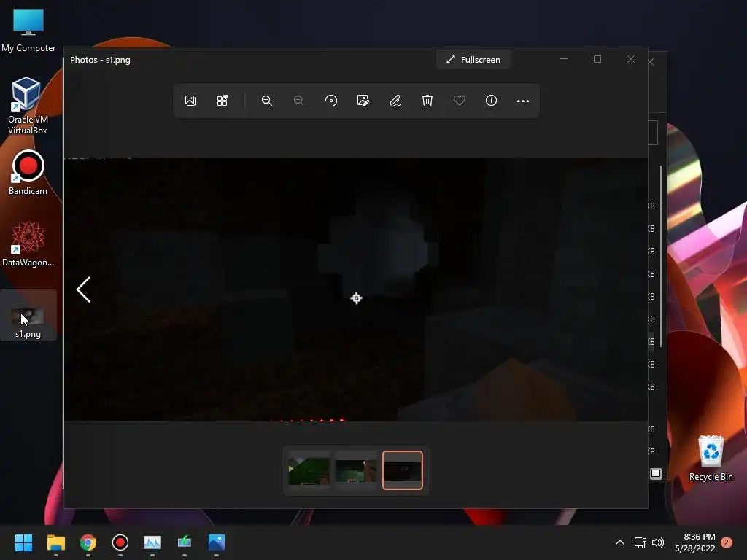This screenshot has height=560, width=747.
Task: Click the volume speaker tray icon
Action: click(x=658, y=542)
